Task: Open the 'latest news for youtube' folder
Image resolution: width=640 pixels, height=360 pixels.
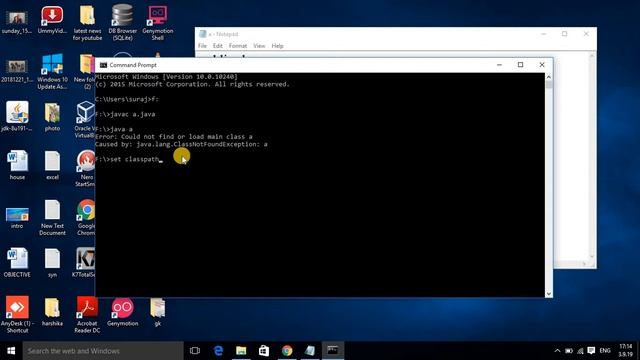Action: [x=87, y=22]
